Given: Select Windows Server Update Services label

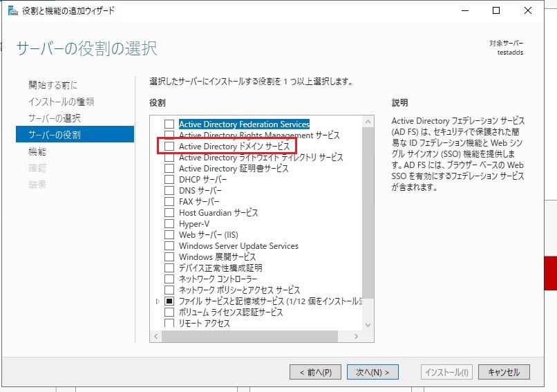Looking at the screenshot, I should pyautogui.click(x=238, y=245).
